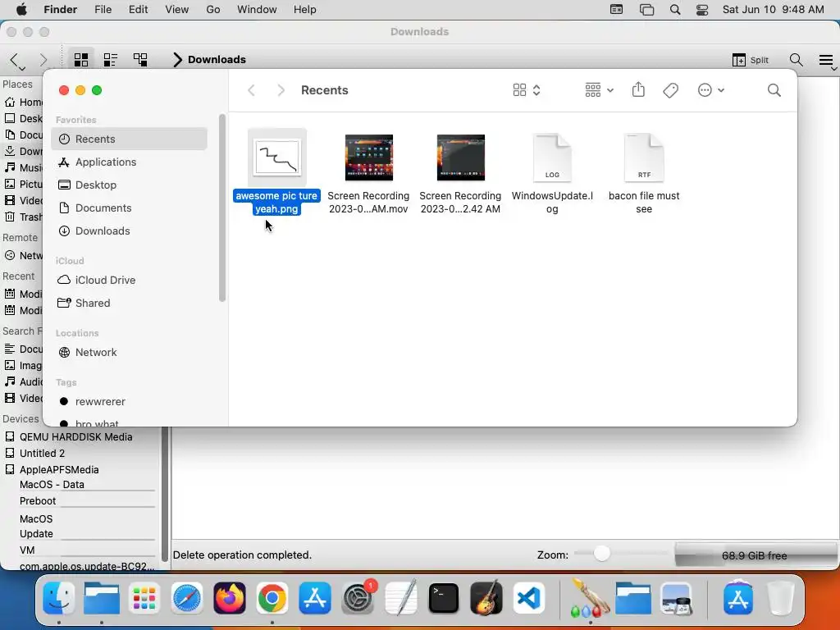
Task: Open group-by options dropdown
Action: point(599,90)
